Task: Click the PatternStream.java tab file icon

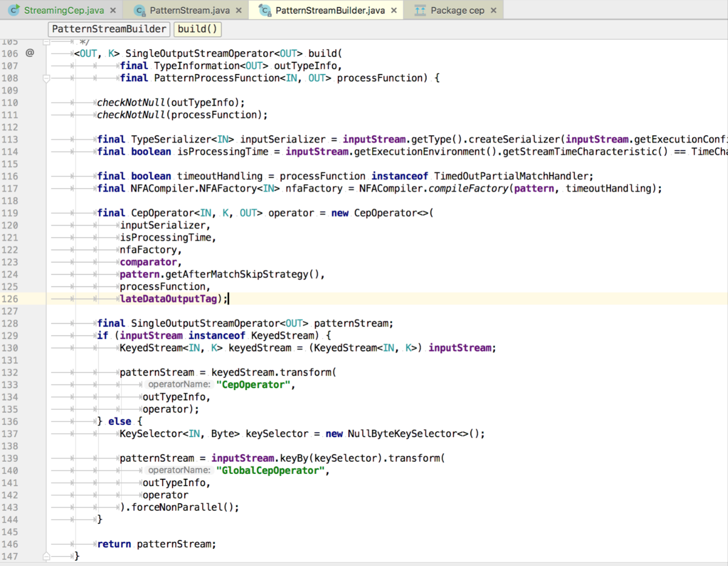Action: (140, 10)
